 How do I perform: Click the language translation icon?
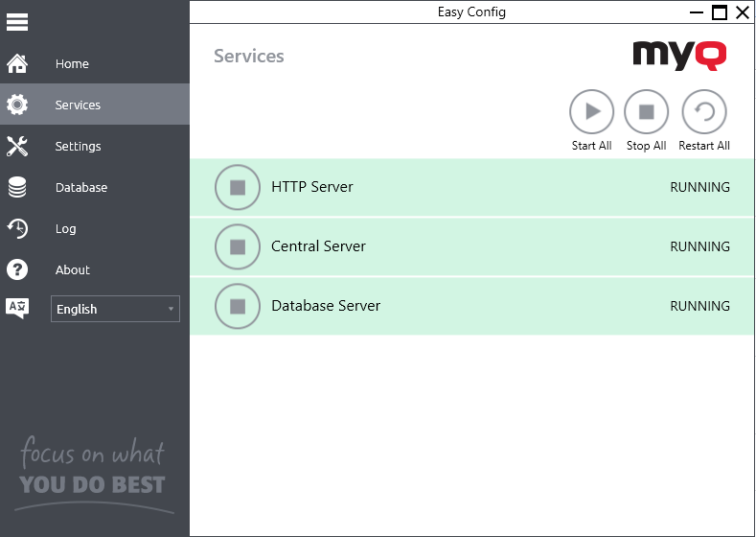[x=17, y=308]
